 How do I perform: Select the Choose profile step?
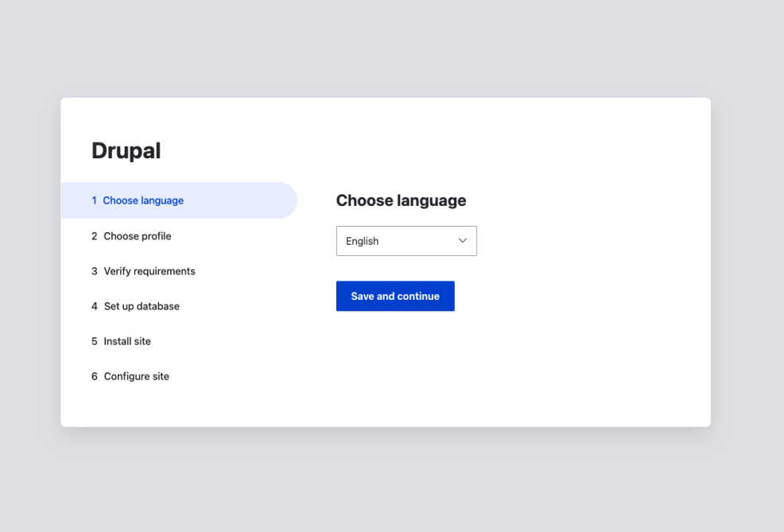pos(138,236)
